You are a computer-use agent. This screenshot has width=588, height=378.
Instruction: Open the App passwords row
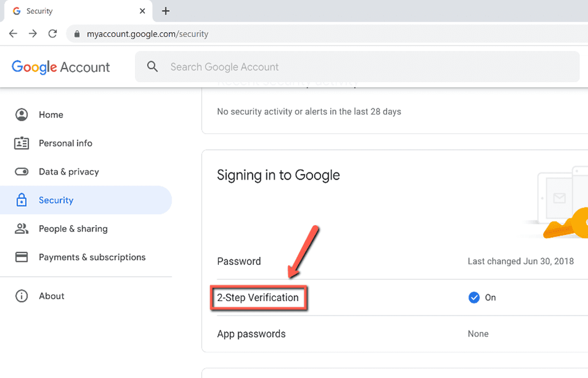click(x=252, y=334)
